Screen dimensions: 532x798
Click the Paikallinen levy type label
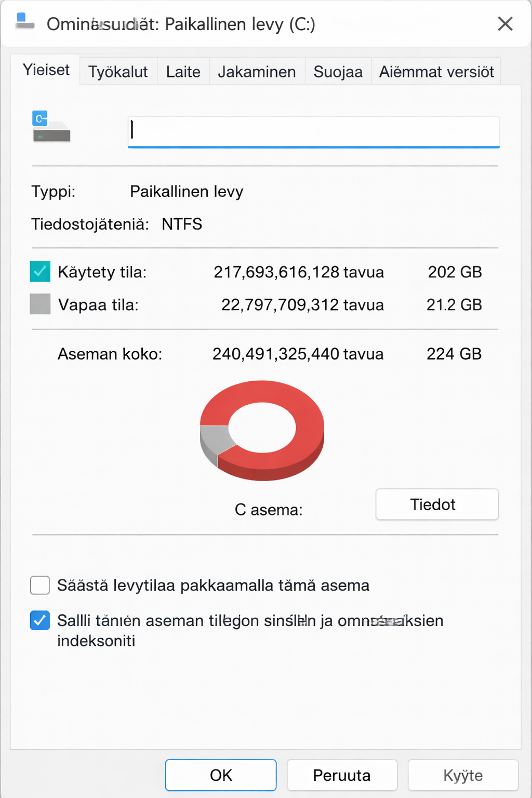point(187,192)
